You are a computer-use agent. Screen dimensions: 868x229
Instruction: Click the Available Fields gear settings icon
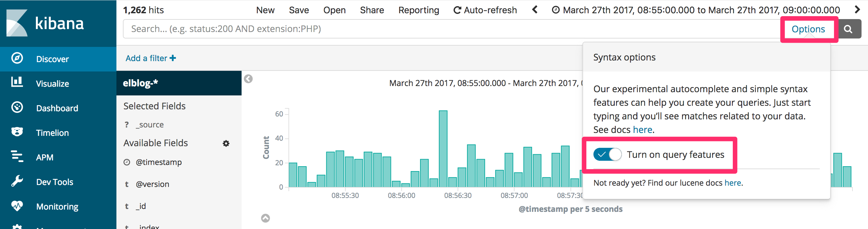[x=226, y=144]
